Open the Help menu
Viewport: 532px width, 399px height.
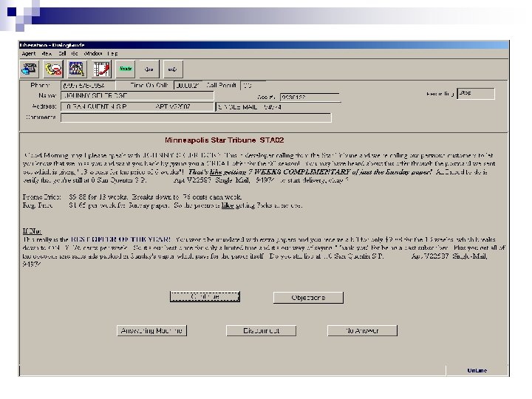(x=112, y=54)
